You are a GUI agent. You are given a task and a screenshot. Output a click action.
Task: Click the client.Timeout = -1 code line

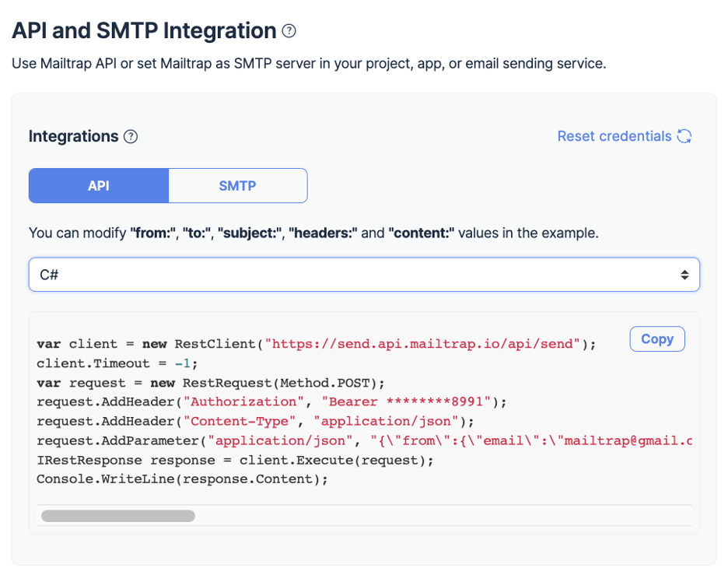coord(117,363)
